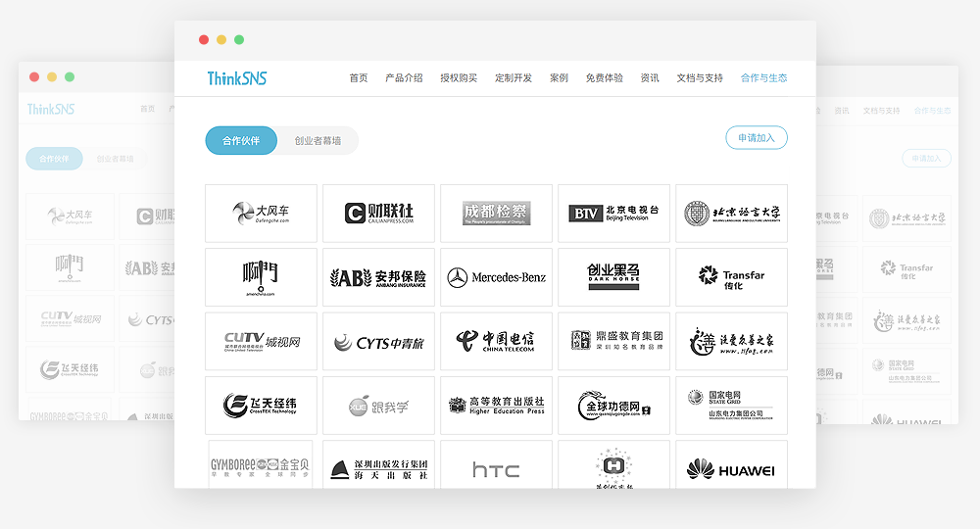This screenshot has height=529, width=980.
Task: Open the 授权购买 menu item
Action: click(459, 78)
